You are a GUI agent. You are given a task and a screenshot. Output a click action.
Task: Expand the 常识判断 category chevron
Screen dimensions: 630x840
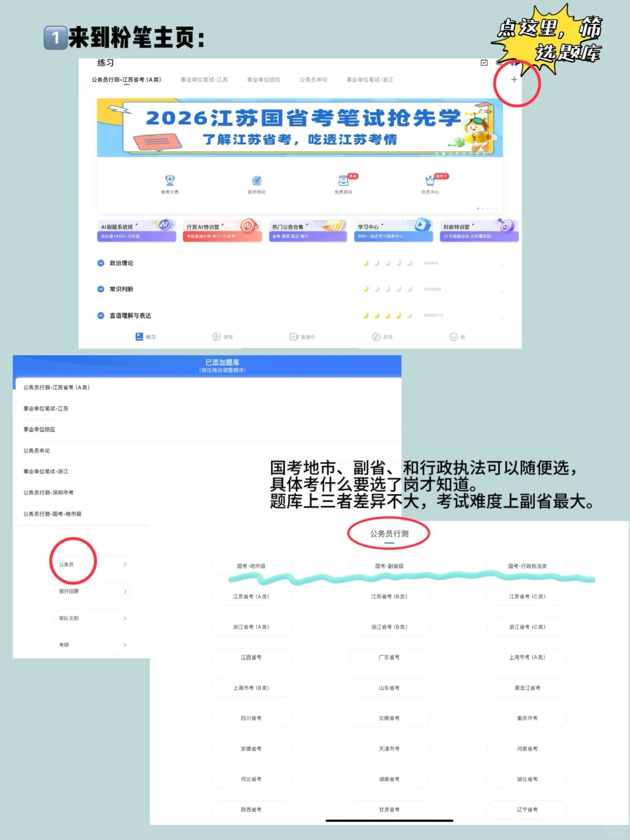100,289
